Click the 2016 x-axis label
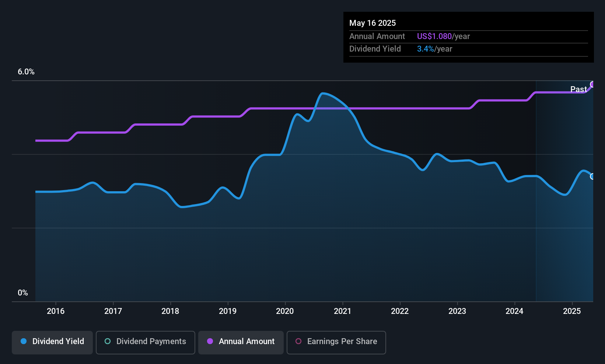605x364 pixels. (x=56, y=311)
